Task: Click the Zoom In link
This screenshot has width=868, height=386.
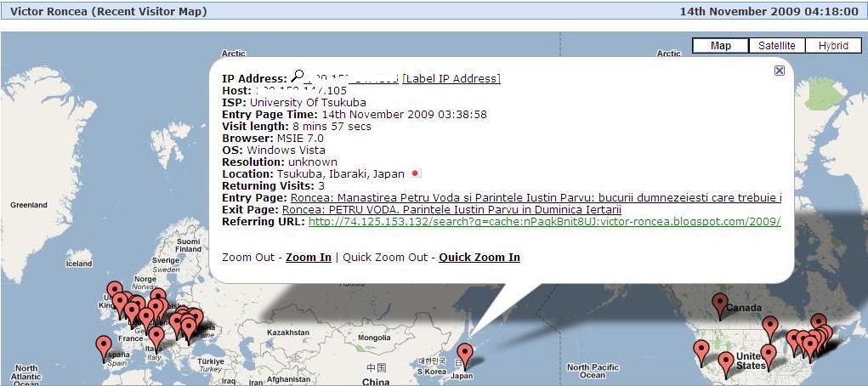Action: (309, 257)
